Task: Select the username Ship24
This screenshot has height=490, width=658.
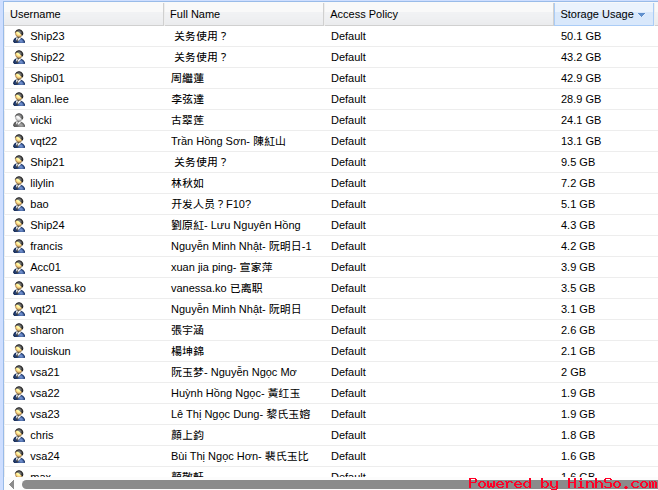Action: coord(47,225)
